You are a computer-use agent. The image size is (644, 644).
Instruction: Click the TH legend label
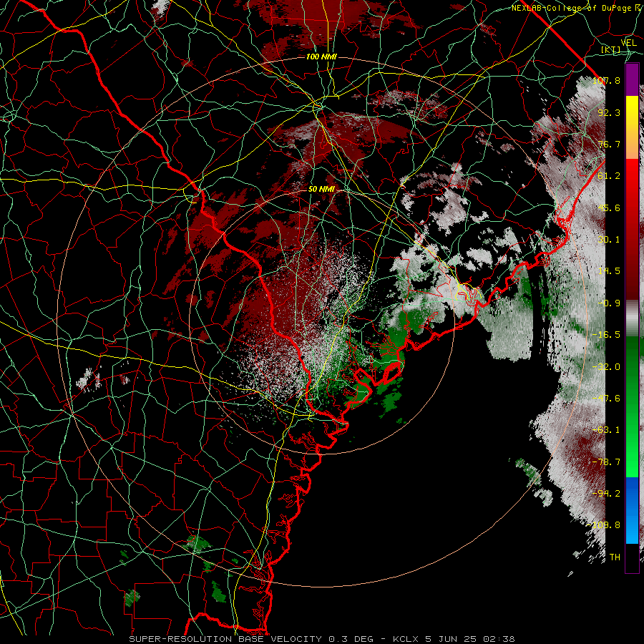pyautogui.click(x=615, y=557)
